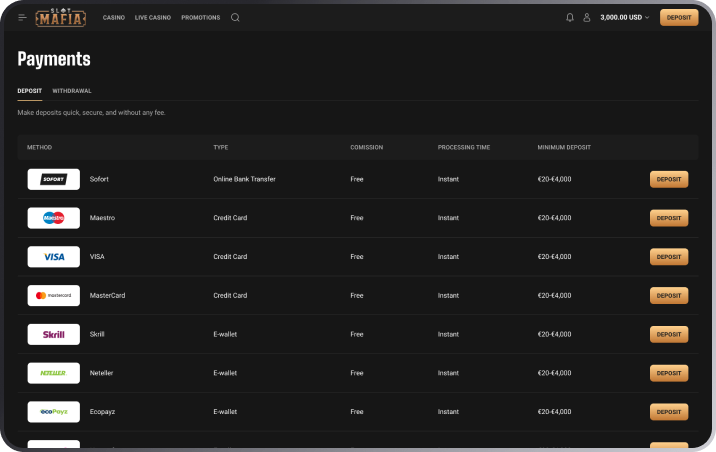716x452 pixels.
Task: Click the Maestro payment logo
Action: 53,218
